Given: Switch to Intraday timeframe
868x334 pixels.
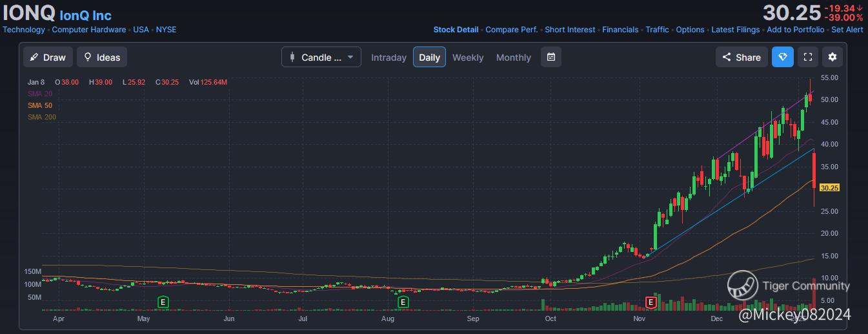Looking at the screenshot, I should click(389, 57).
